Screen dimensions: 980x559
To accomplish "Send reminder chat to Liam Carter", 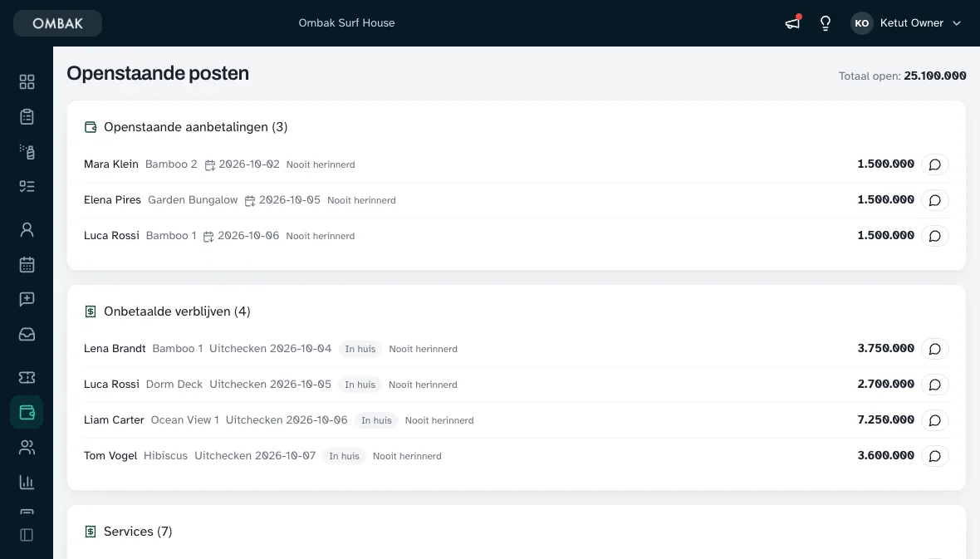I will 935,420.
